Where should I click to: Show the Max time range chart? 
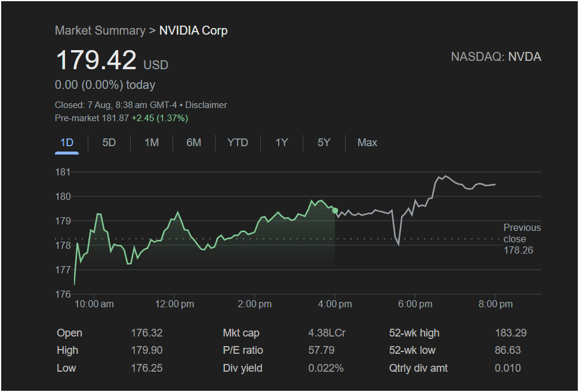[x=367, y=143]
